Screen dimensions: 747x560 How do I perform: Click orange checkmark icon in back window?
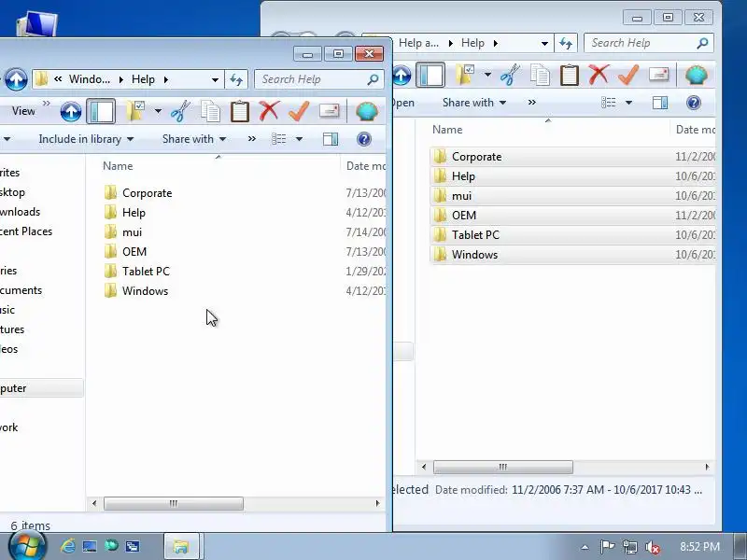pos(628,75)
